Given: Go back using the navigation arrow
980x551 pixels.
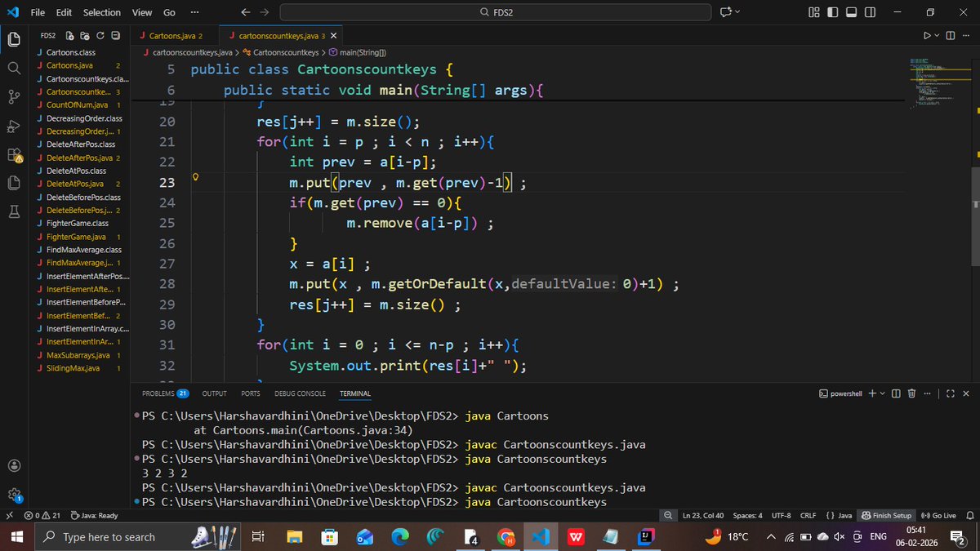Looking at the screenshot, I should click(247, 12).
